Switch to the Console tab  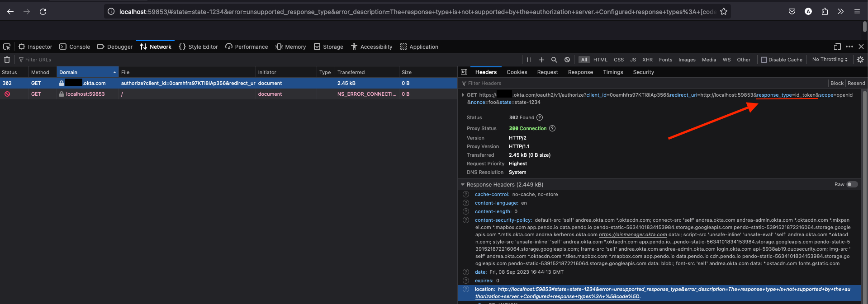75,47
